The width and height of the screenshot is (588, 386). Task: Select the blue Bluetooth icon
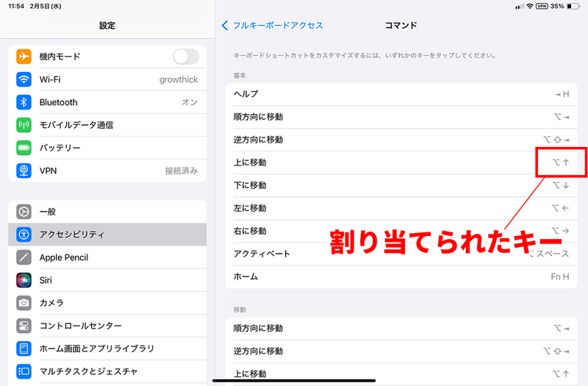click(x=24, y=102)
